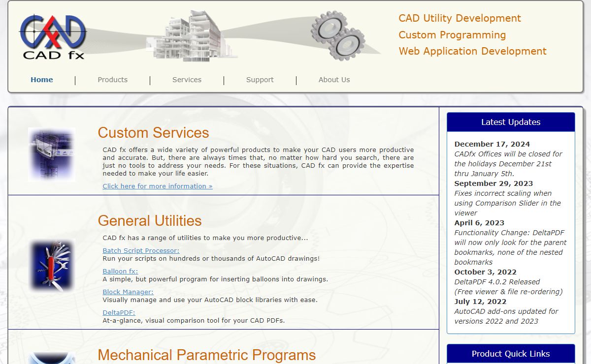
Task: Select the December 17, 2024 update date
Action: point(492,144)
